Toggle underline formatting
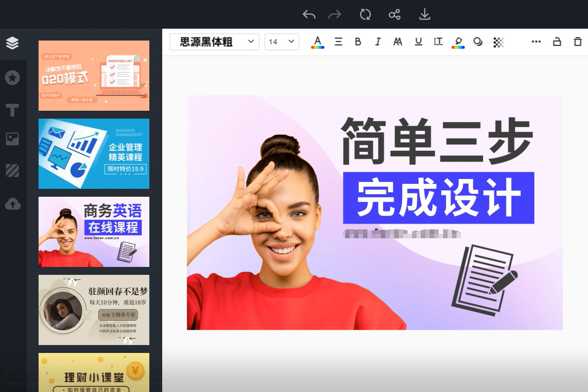The height and width of the screenshot is (392, 588). tap(418, 42)
